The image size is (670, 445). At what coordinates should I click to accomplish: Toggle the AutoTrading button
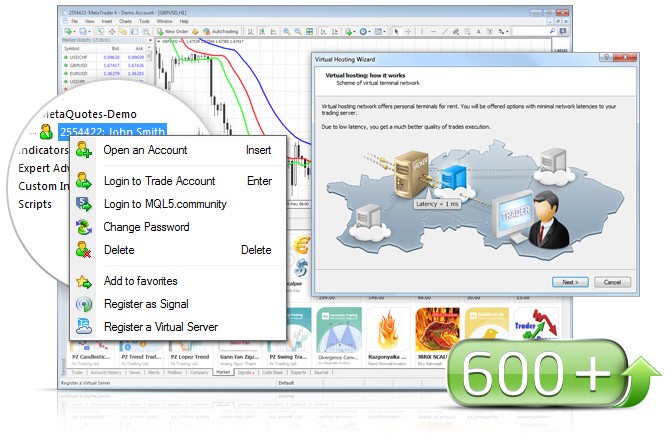(220, 32)
